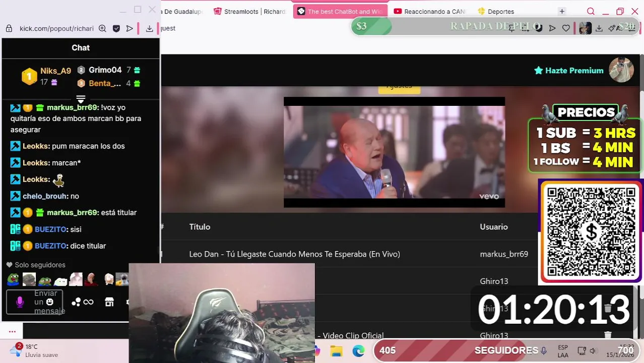Click the microphone icon in chat input
The width and height of the screenshot is (644, 363).
click(20, 302)
